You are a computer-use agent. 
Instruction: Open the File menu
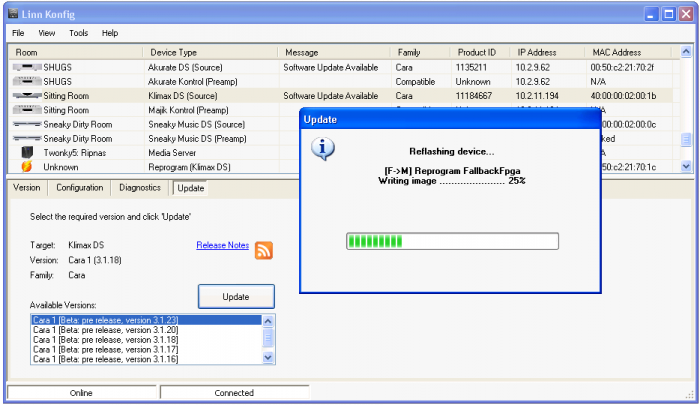click(18, 33)
